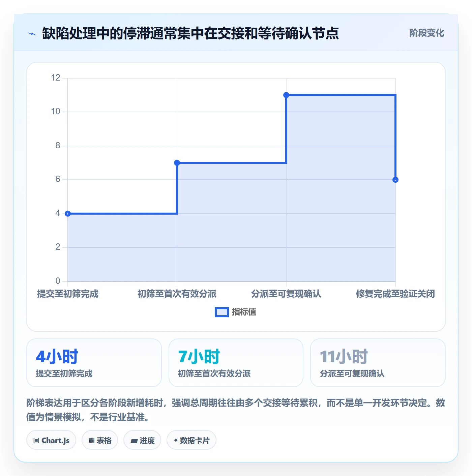Click the 进度 tag chip

tap(142, 440)
